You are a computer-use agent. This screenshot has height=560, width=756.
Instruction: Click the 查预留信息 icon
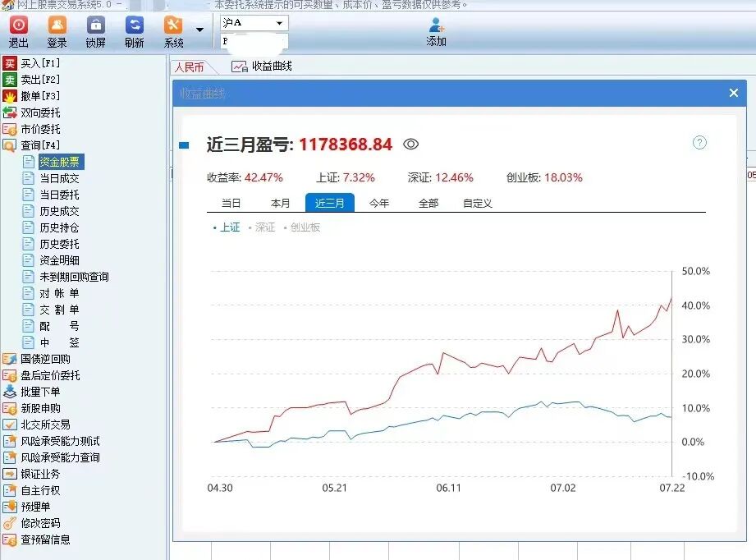[x=10, y=539]
